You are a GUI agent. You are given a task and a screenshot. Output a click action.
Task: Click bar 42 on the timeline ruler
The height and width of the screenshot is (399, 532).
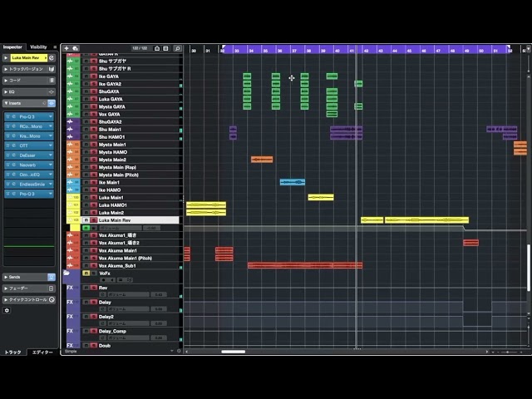(x=366, y=51)
